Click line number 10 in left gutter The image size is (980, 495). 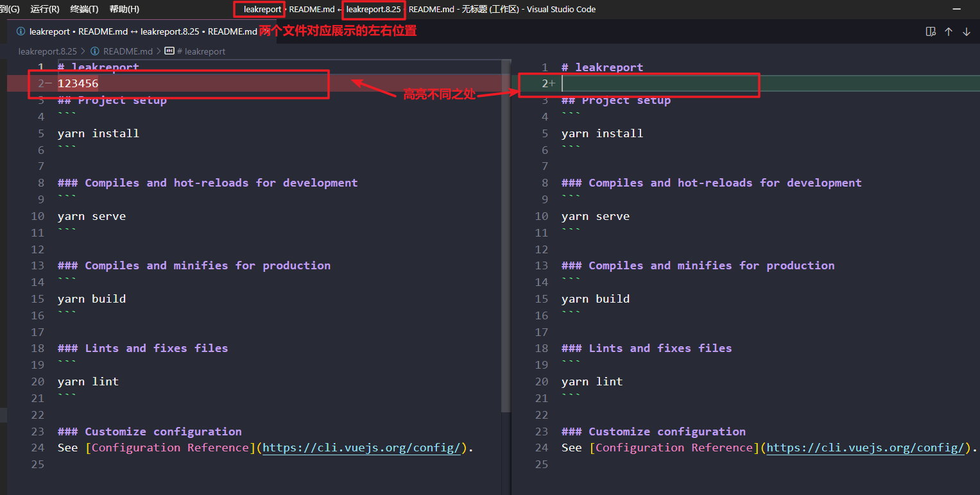click(x=37, y=215)
